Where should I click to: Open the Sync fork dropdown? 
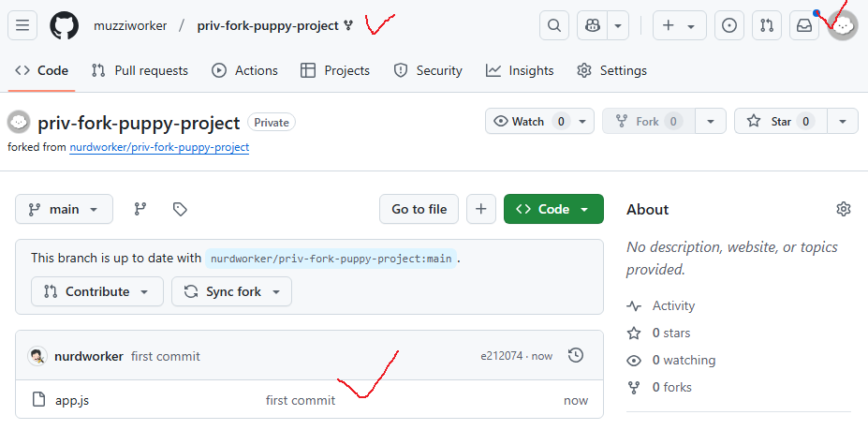[x=231, y=291]
